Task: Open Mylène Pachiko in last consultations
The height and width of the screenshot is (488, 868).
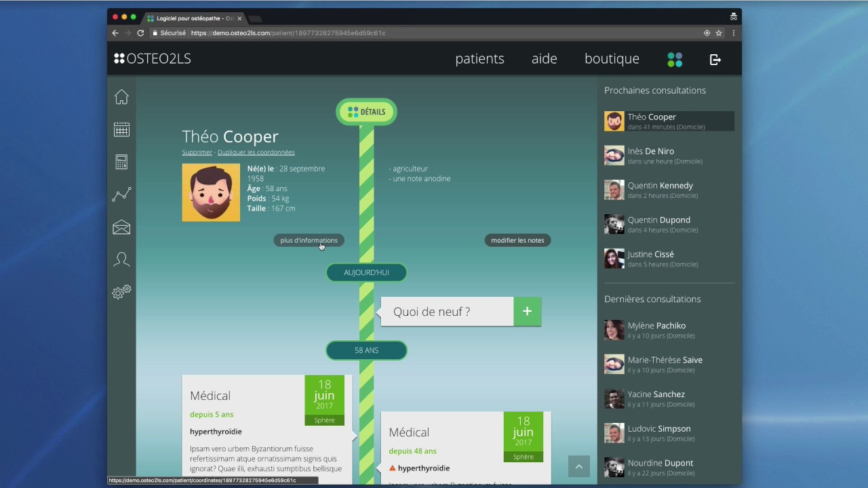Action: tap(669, 330)
